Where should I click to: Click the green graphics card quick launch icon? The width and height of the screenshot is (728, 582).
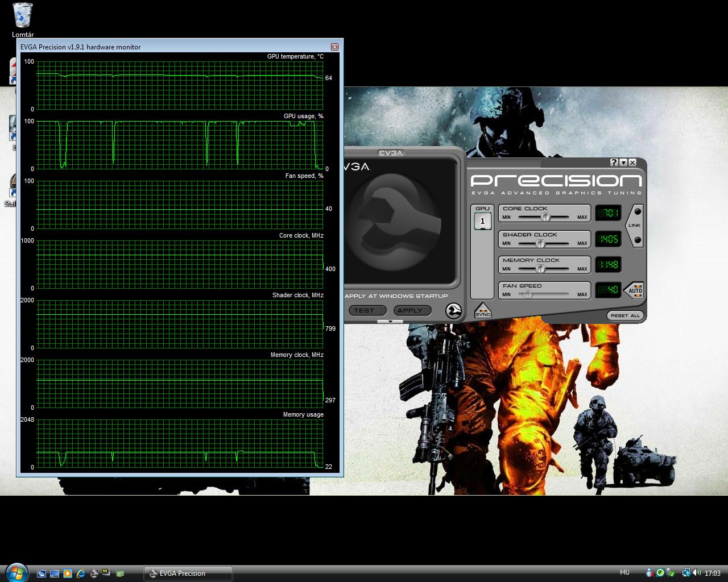tap(120, 573)
